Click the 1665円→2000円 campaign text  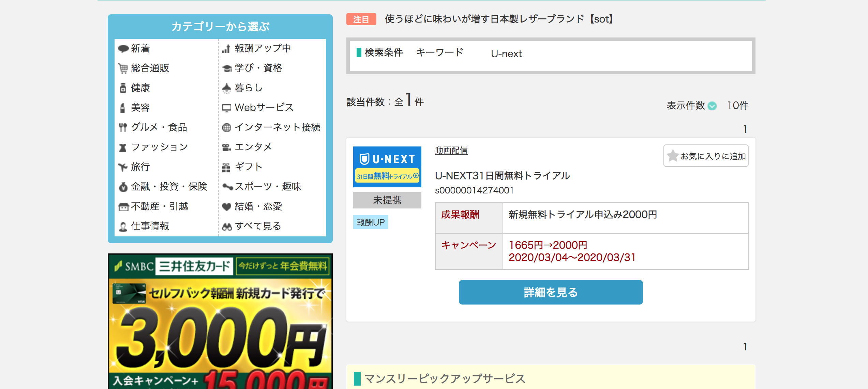point(548,245)
